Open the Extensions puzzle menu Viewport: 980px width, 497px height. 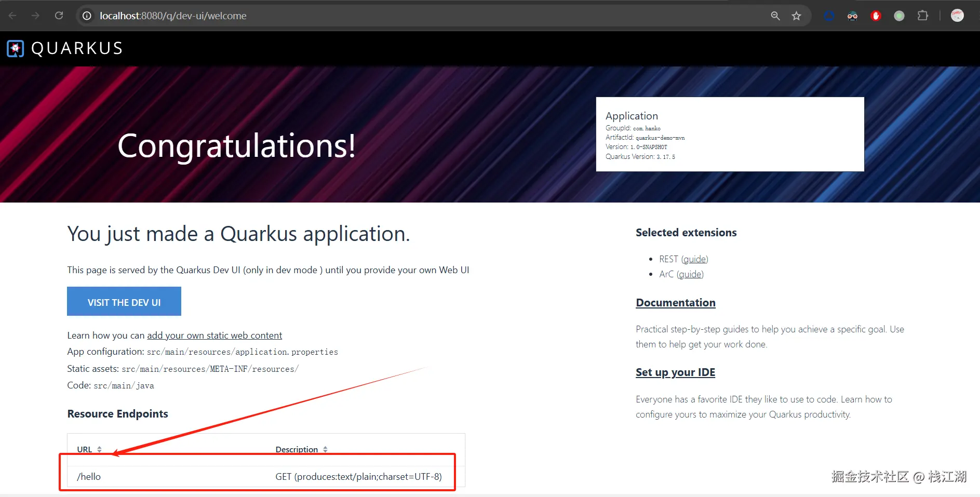point(923,16)
